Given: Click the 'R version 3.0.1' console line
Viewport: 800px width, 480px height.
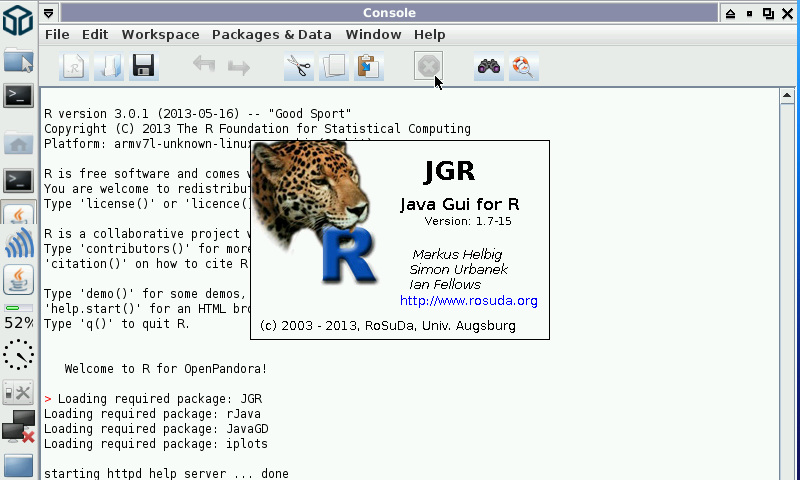Looking at the screenshot, I should click(197, 113).
